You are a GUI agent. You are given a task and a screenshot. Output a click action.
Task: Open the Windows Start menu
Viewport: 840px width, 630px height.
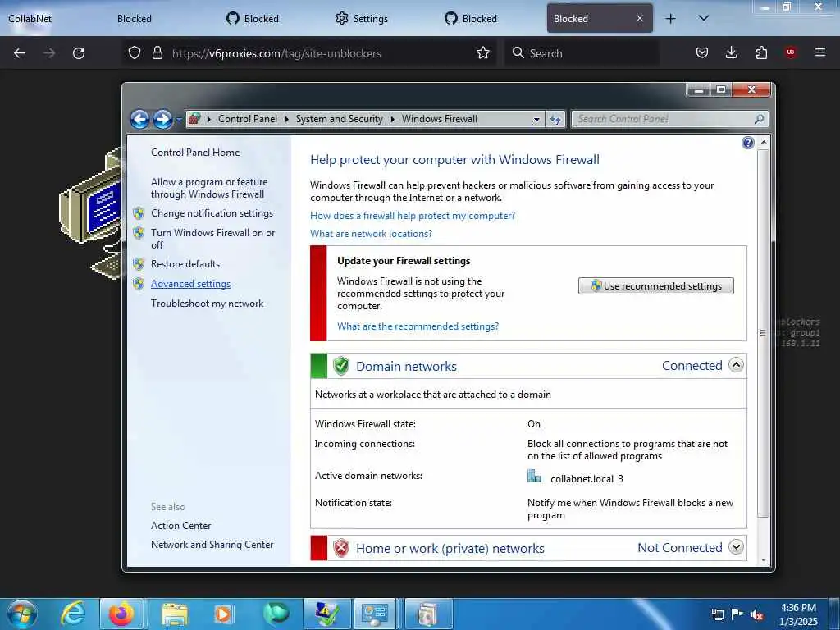pyautogui.click(x=22, y=614)
